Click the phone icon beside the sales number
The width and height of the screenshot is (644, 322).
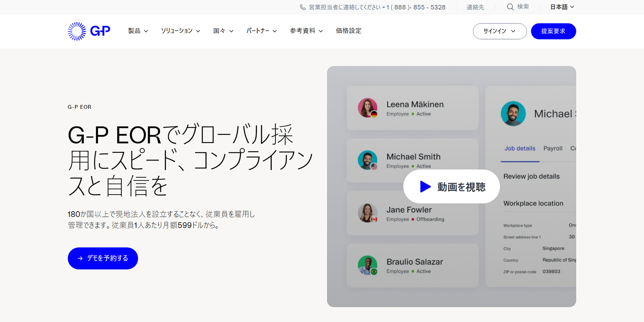tap(303, 7)
